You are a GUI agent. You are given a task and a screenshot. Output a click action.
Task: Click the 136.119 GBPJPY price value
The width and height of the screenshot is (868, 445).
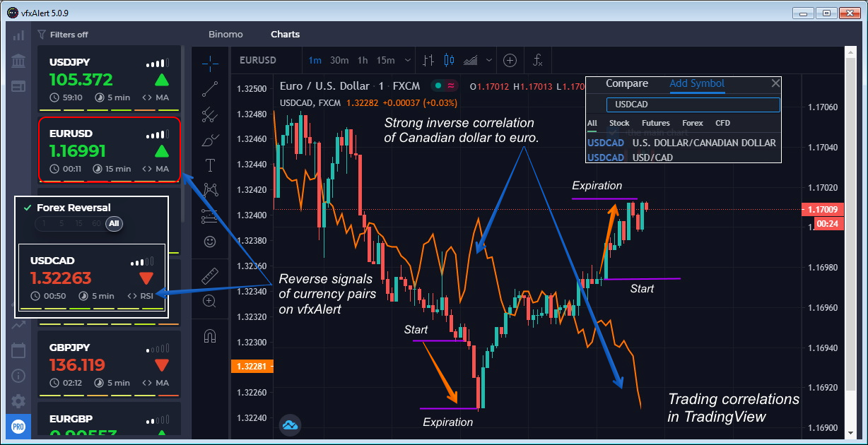[77, 365]
